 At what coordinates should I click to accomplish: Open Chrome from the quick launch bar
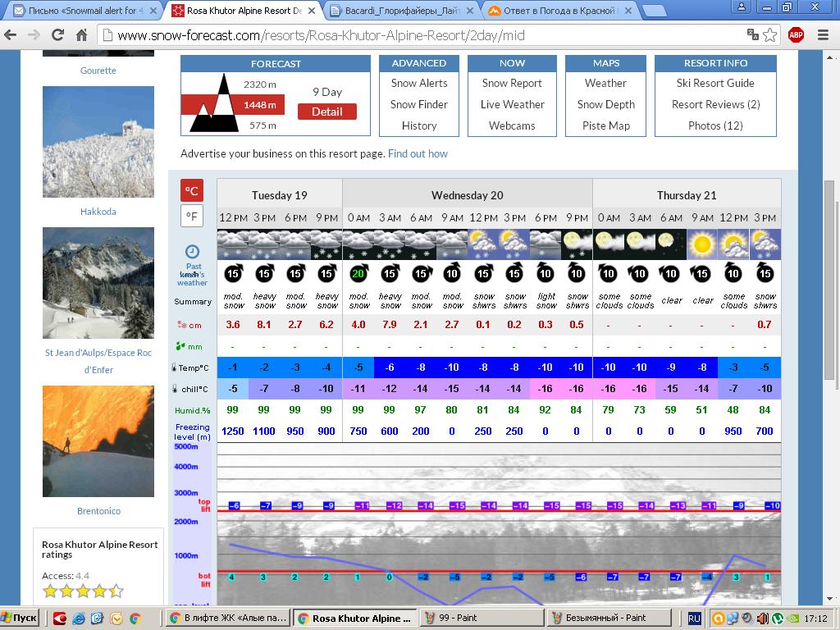(x=135, y=619)
